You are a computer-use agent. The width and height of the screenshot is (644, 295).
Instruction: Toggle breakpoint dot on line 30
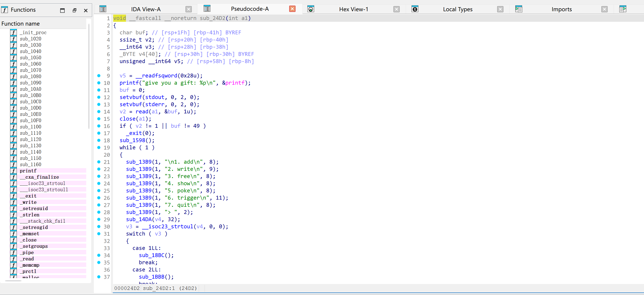[x=99, y=227]
